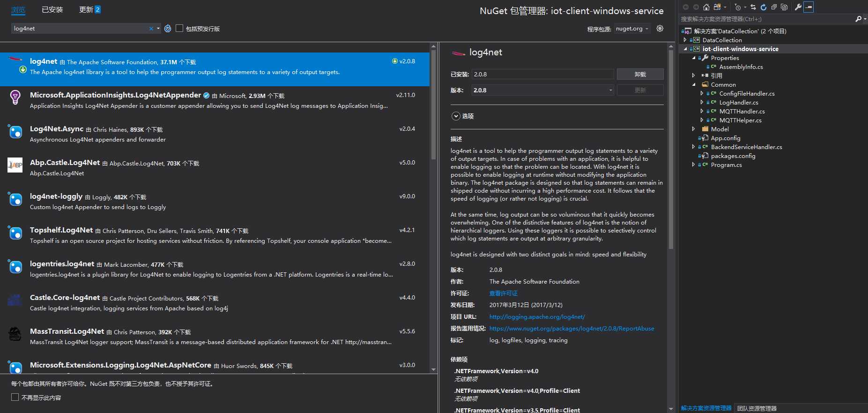Click the logentries.log4net package icon
The width and height of the screenshot is (868, 413).
click(x=15, y=267)
